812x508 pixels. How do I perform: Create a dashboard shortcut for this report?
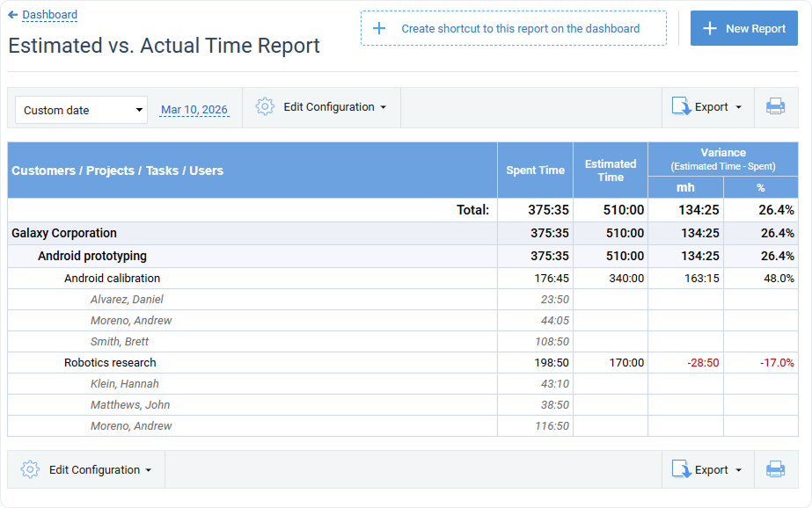click(x=513, y=28)
